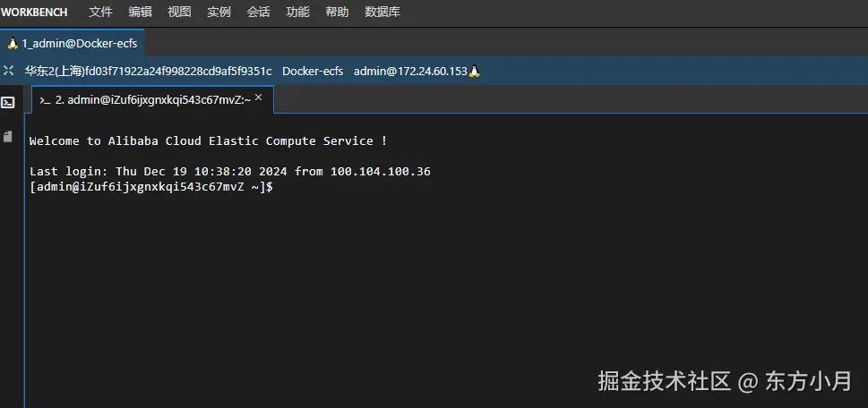Open the file panel icon in sidebar

pos(8,137)
